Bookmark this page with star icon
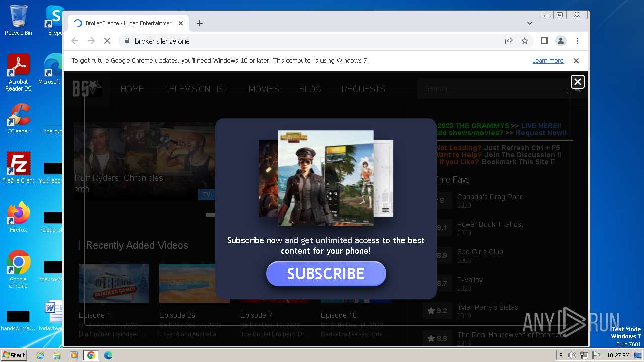644x362 pixels. pos(525,41)
